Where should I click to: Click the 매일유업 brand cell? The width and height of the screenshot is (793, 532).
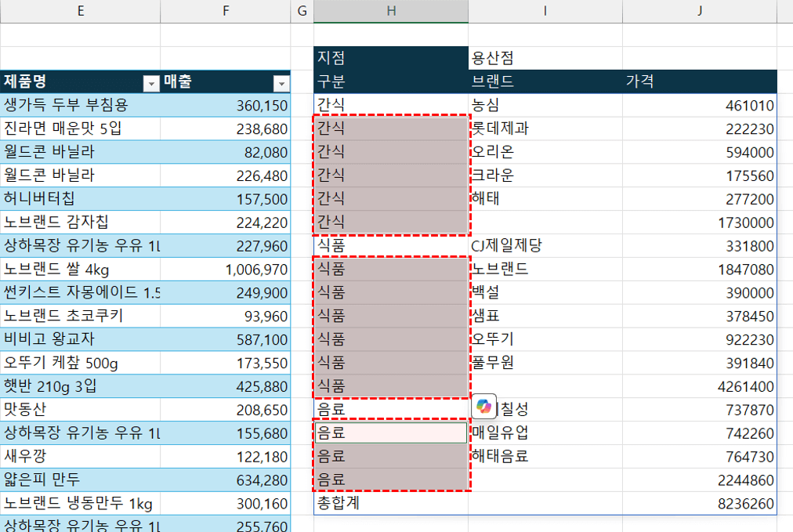click(545, 432)
